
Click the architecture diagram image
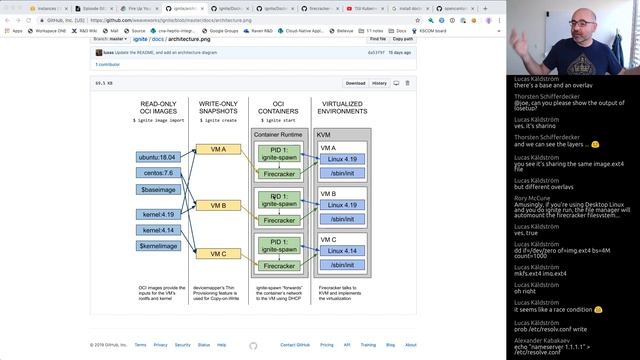tap(253, 202)
